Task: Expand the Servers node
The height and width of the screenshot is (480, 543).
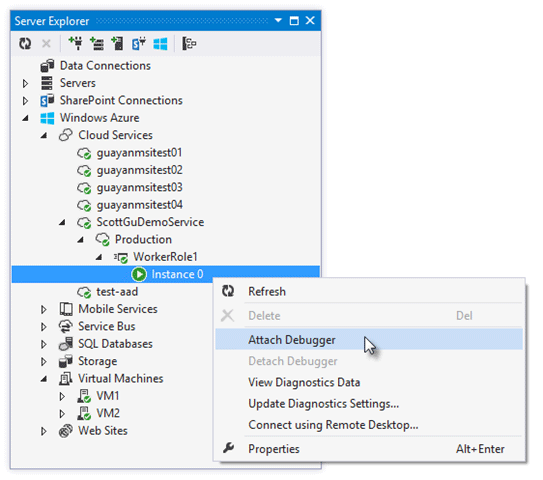Action: [25, 83]
